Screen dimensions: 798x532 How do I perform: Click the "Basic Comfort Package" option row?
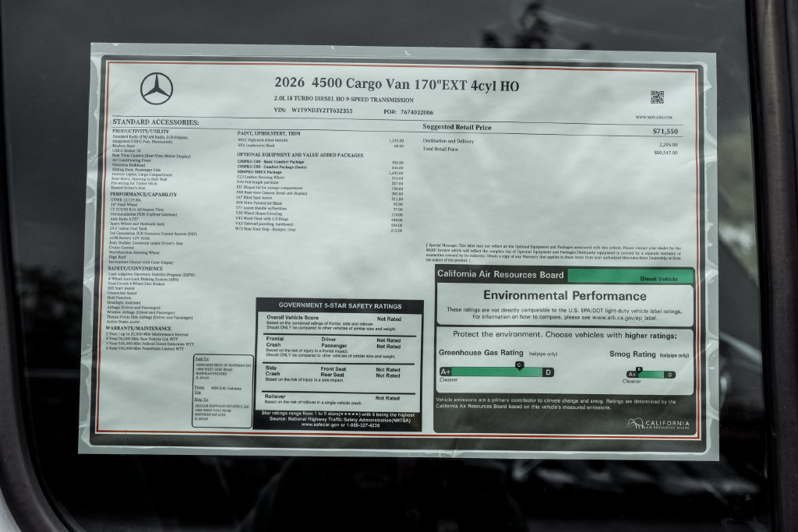pos(320,162)
